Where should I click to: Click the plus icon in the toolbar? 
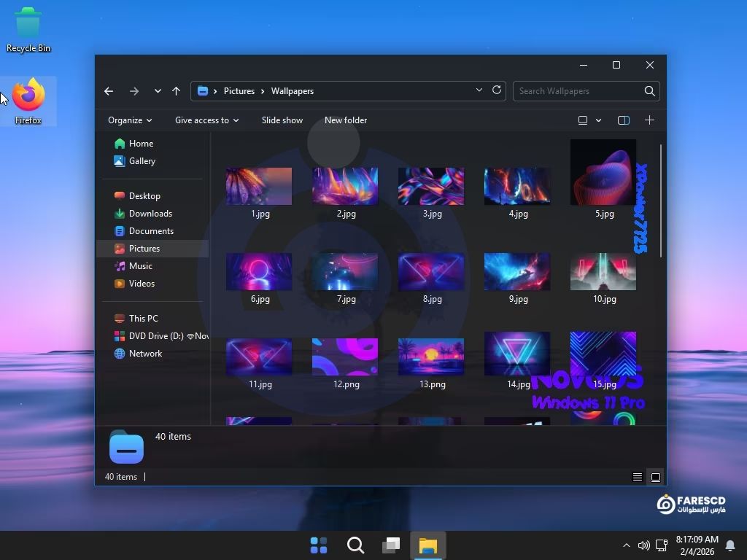(x=649, y=120)
